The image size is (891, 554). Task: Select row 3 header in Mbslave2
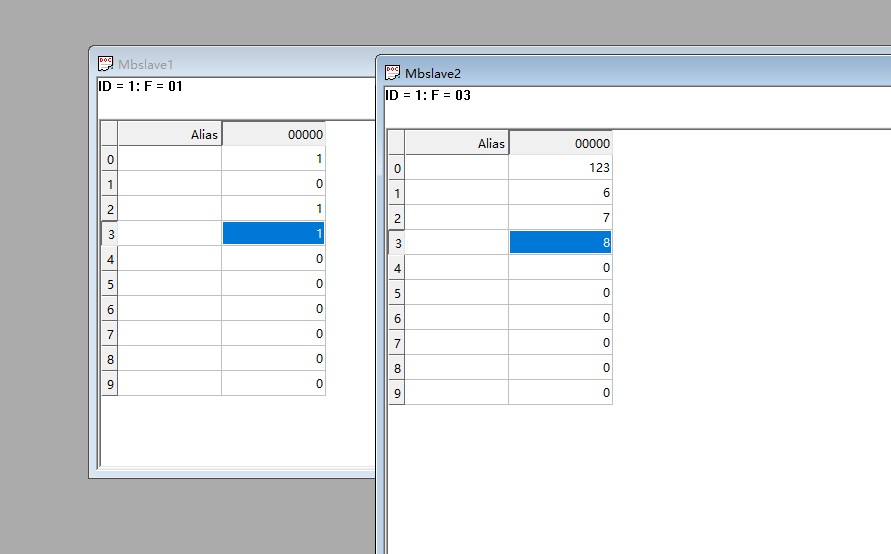(x=397, y=243)
